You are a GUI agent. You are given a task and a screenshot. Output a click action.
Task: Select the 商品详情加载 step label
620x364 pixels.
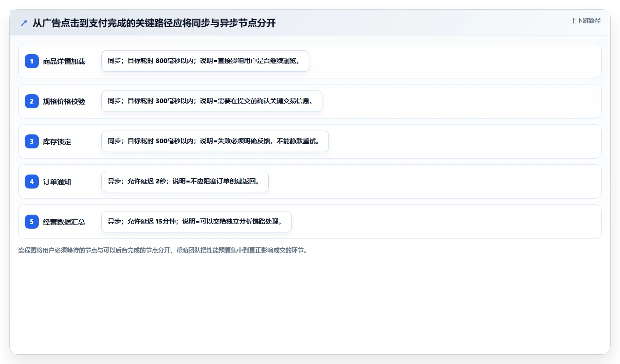coord(64,61)
